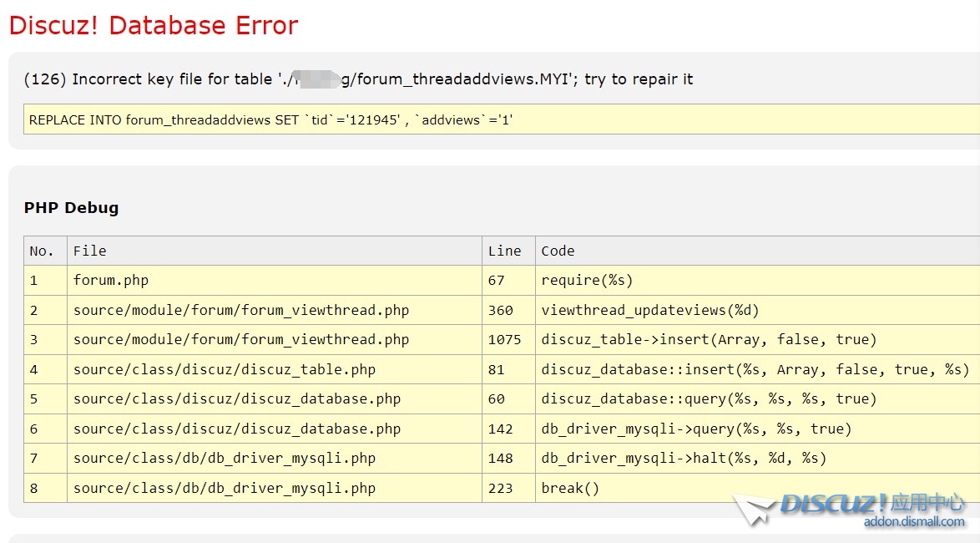Click the Code column header
980x543 pixels.
tap(558, 251)
